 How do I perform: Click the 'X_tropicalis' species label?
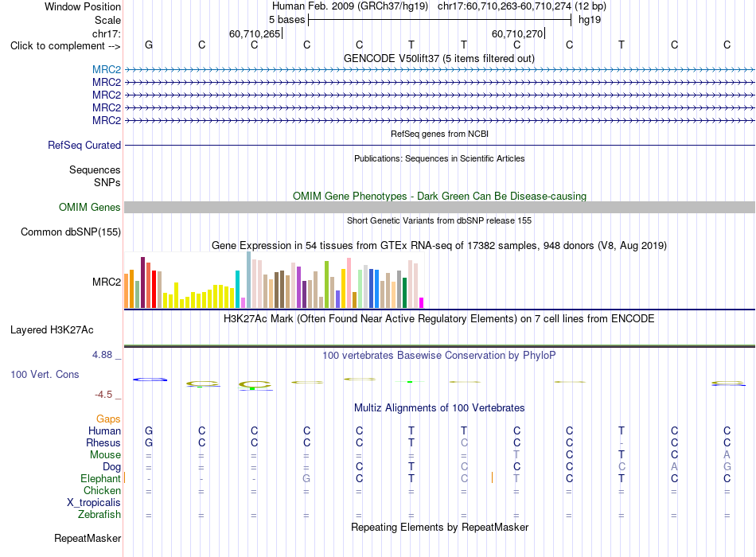pyautogui.click(x=94, y=503)
